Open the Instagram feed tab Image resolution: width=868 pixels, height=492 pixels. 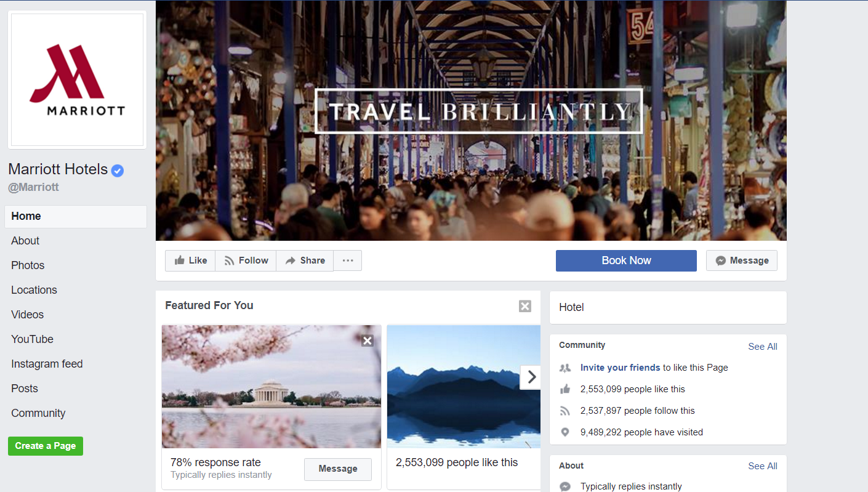(47, 364)
